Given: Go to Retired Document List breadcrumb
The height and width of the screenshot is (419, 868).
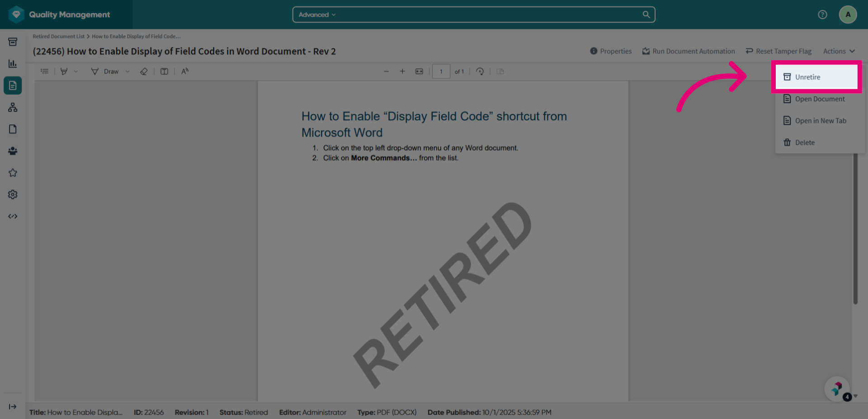Looking at the screenshot, I should pos(58,36).
